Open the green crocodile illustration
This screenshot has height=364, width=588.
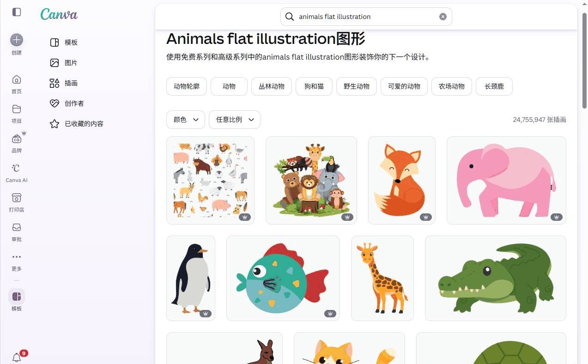coord(496,278)
